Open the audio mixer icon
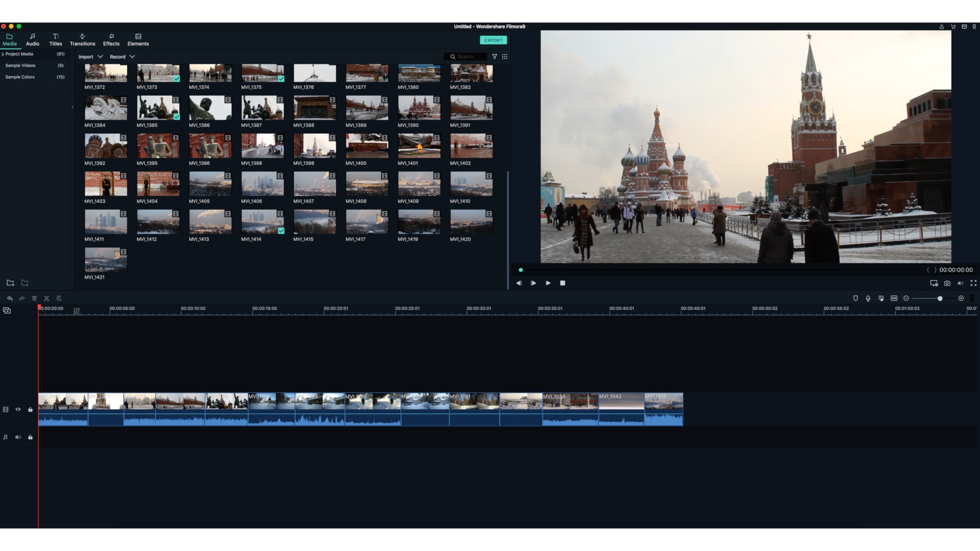Viewport: 980px width, 551px height. click(881, 298)
